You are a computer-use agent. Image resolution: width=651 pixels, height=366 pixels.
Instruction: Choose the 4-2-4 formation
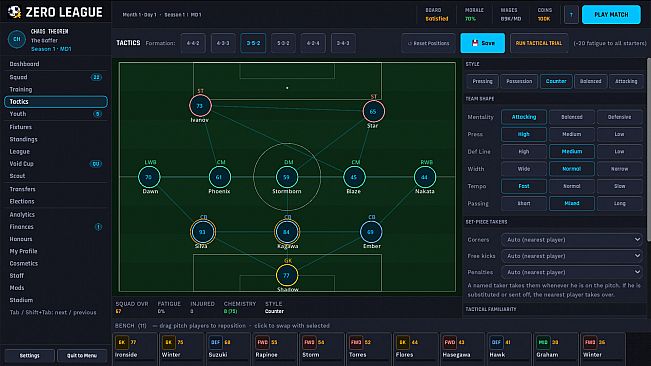tap(313, 43)
